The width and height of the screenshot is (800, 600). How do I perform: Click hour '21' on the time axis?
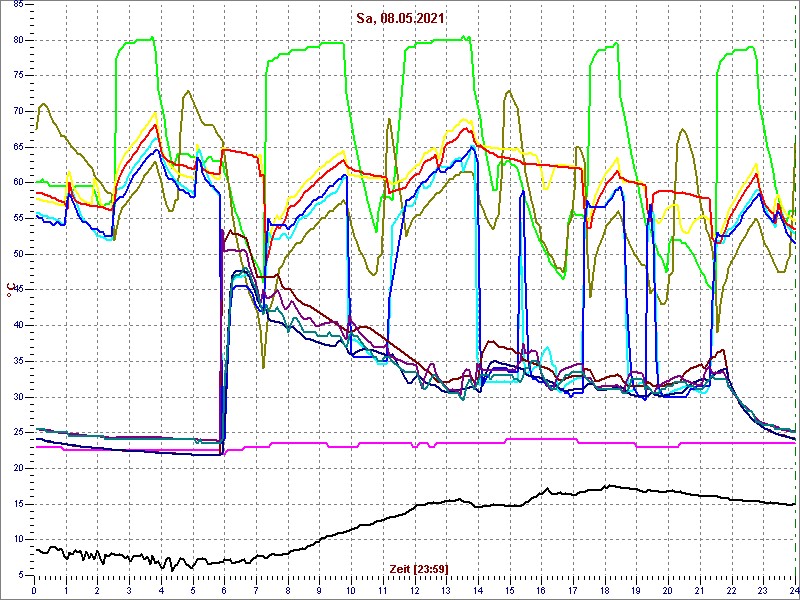699,590
